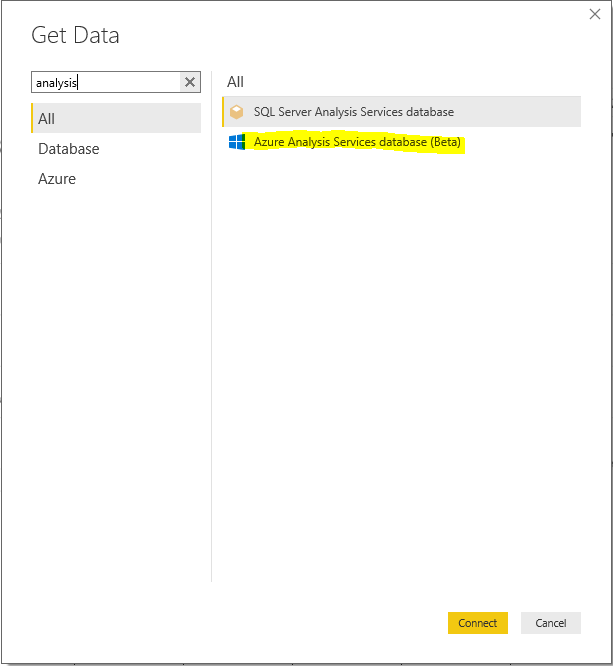The height and width of the screenshot is (666, 613).
Task: Click the 'All' heading above the connector list
Action: point(235,82)
